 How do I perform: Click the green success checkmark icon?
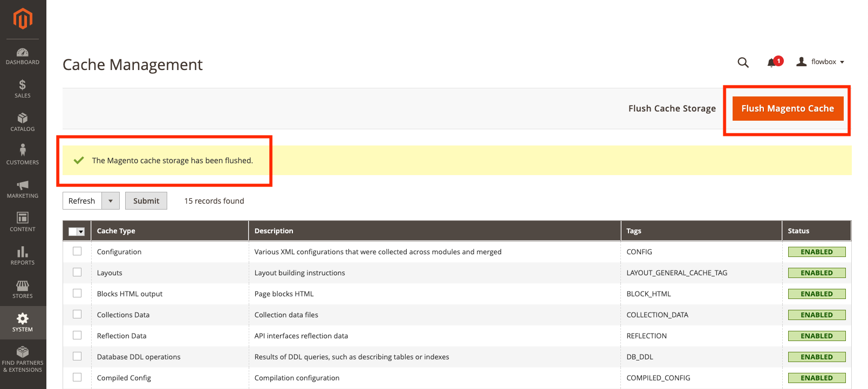click(79, 160)
